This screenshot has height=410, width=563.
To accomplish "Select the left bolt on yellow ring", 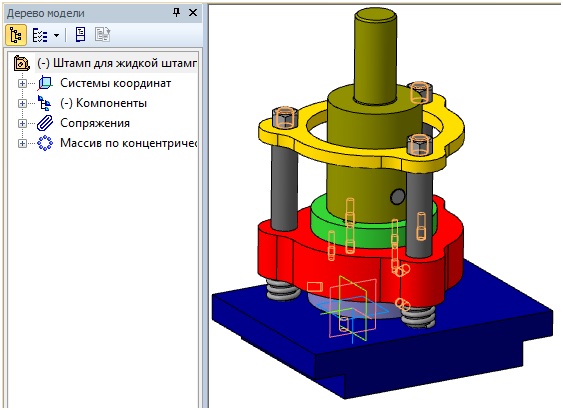I will (x=285, y=117).
